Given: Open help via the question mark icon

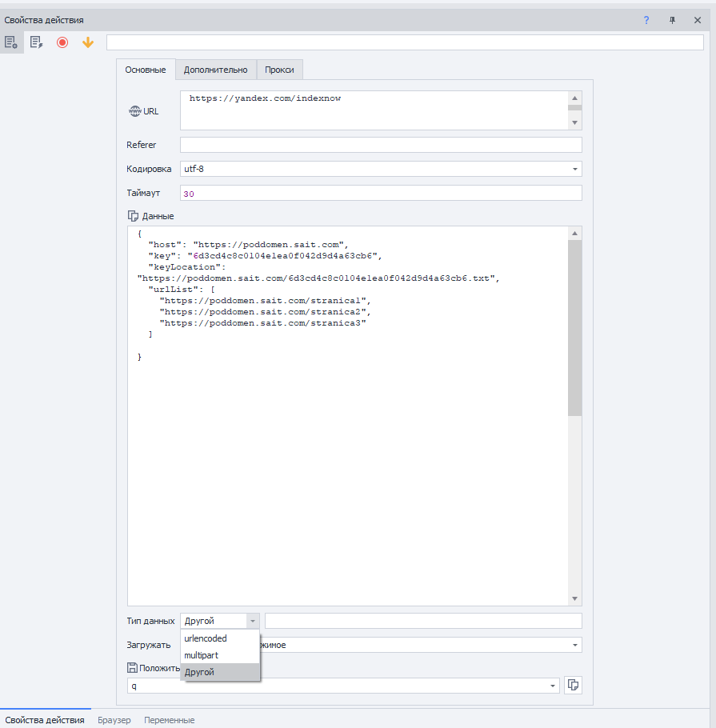Looking at the screenshot, I should coord(646,20).
